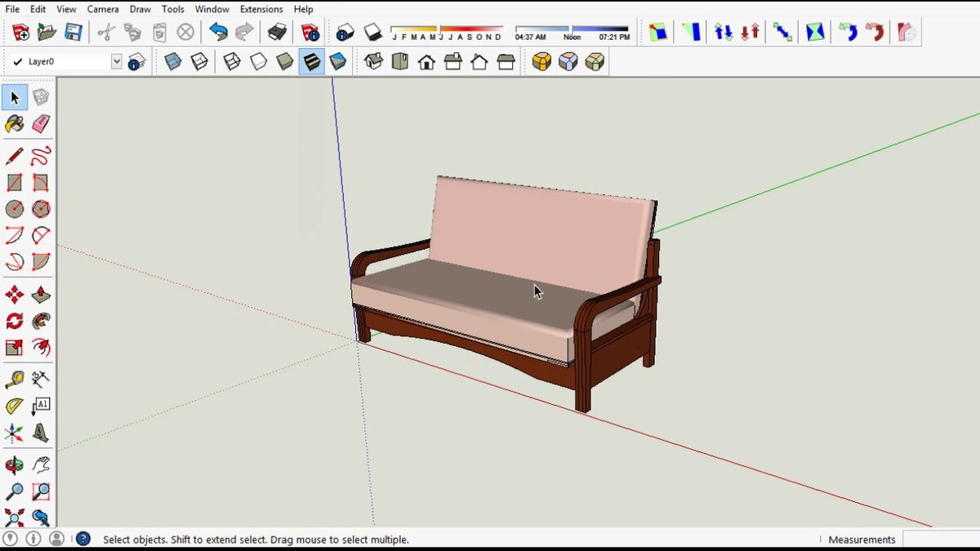The image size is (980, 551).
Task: Select the Pie arc tool
Action: [x=41, y=262]
